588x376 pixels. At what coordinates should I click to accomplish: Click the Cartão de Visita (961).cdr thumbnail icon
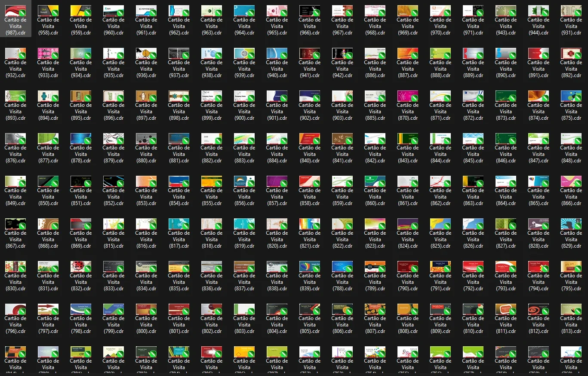(146, 11)
